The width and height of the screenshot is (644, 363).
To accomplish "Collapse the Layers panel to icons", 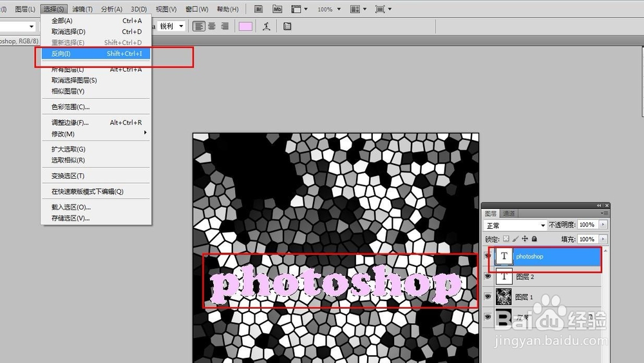I will click(599, 206).
